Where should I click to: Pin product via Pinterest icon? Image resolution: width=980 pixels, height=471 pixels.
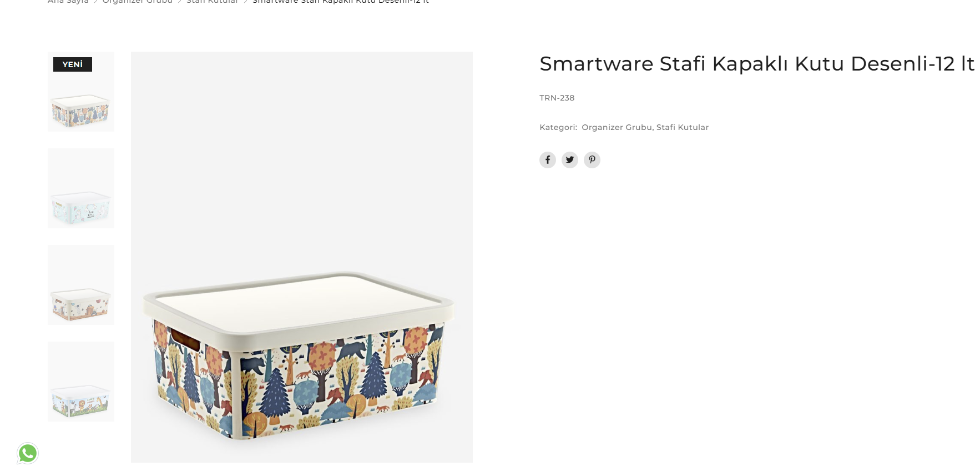point(592,160)
